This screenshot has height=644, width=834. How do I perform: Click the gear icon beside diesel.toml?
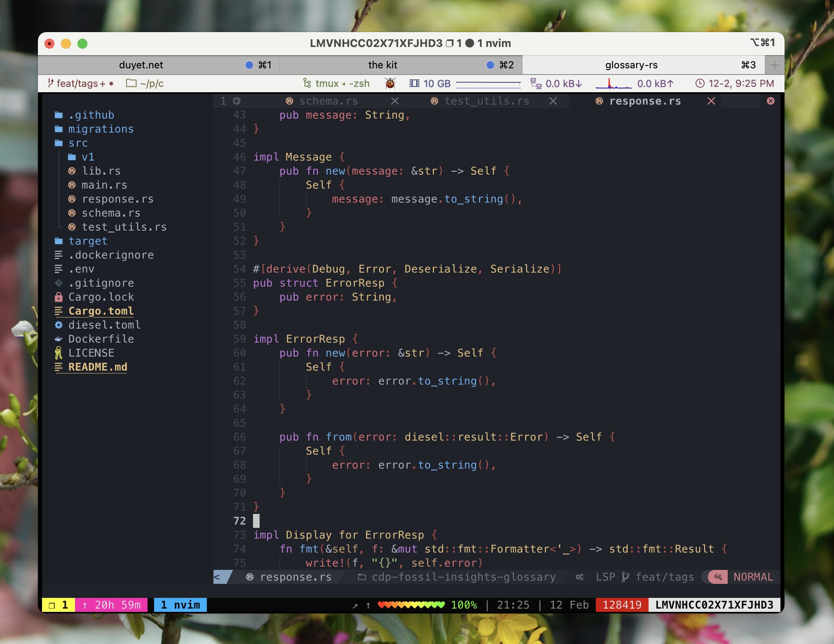[59, 325]
